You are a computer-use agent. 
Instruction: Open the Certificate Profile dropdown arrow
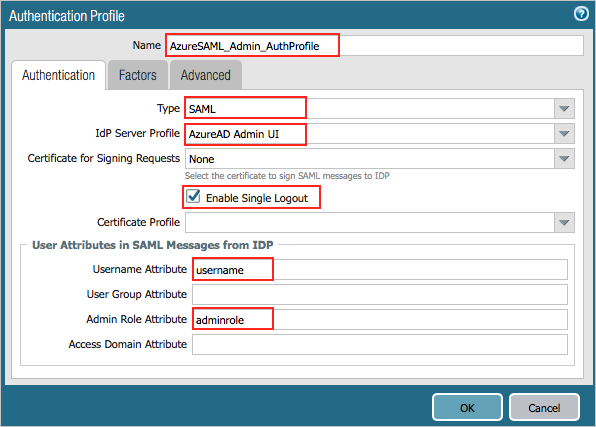pos(564,222)
